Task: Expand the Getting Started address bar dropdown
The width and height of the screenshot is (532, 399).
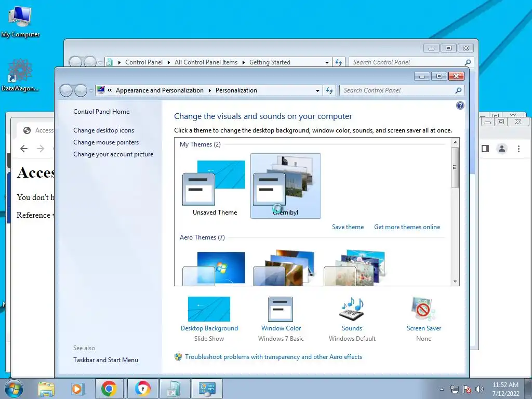Action: pyautogui.click(x=327, y=62)
